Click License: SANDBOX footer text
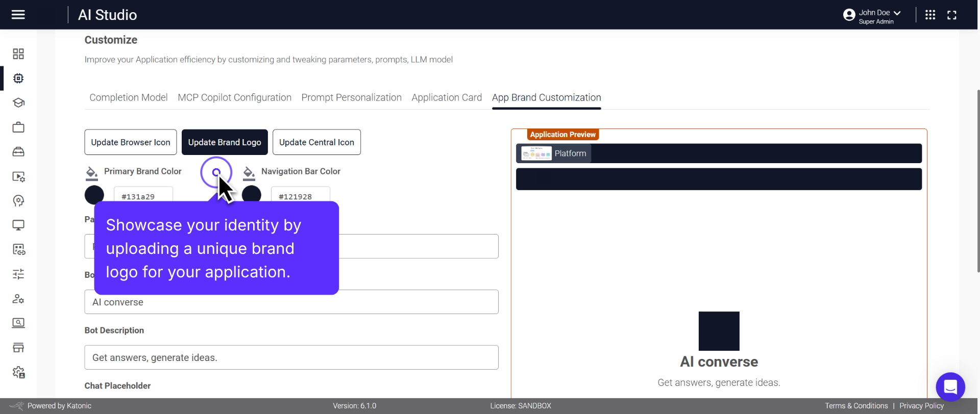This screenshot has height=414, width=980. [x=521, y=406]
